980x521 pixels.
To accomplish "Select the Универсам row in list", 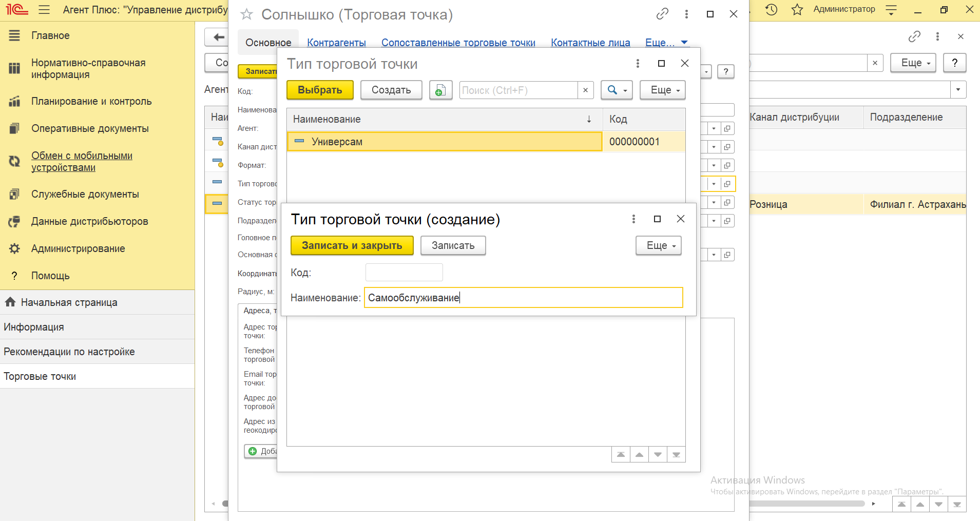I will coord(444,142).
